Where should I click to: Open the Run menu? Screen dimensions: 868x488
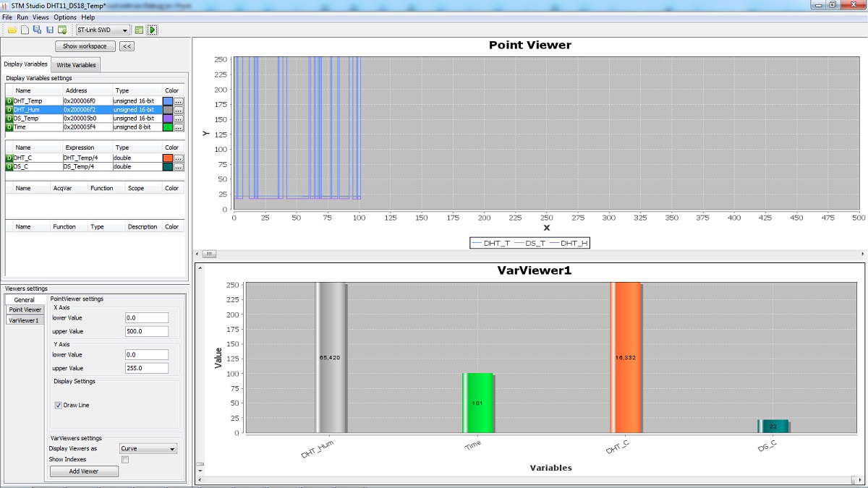point(23,17)
